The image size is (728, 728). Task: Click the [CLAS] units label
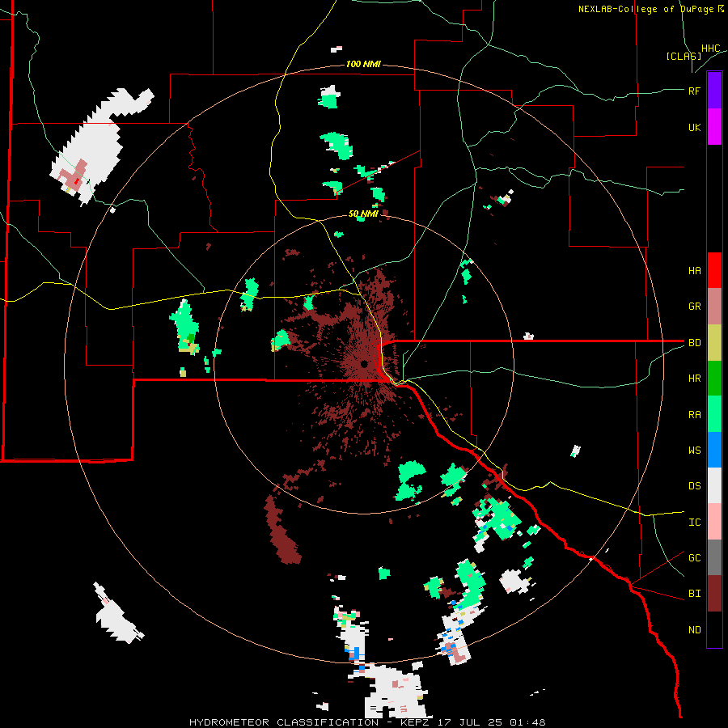point(684,56)
